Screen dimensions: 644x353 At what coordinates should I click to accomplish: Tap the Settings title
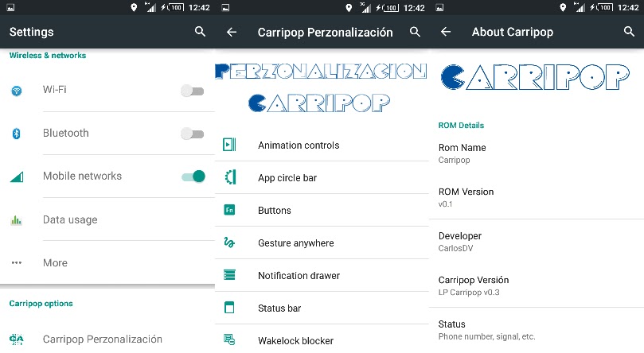(32, 32)
